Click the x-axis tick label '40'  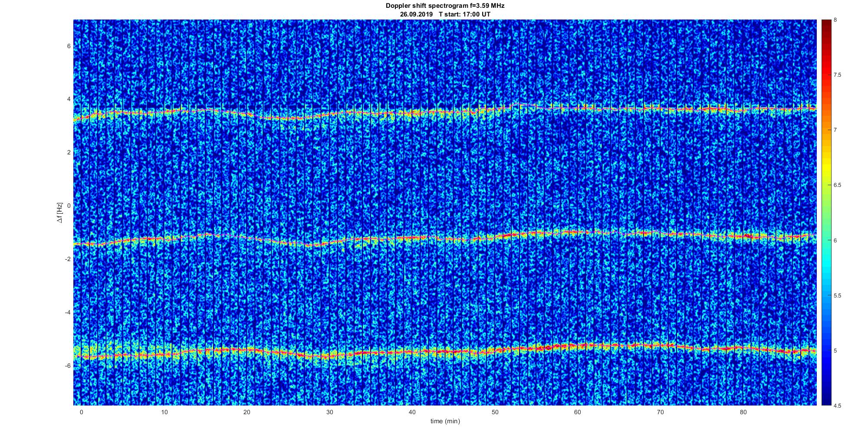click(x=412, y=412)
